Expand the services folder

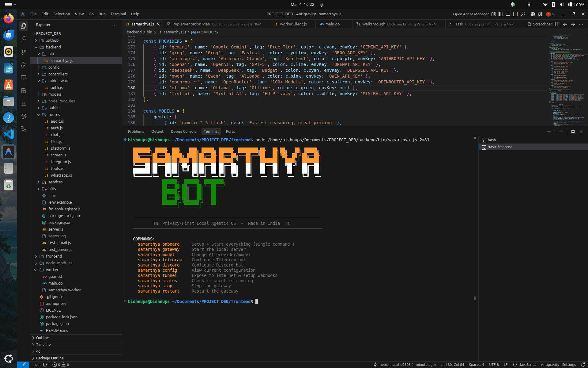56,182
